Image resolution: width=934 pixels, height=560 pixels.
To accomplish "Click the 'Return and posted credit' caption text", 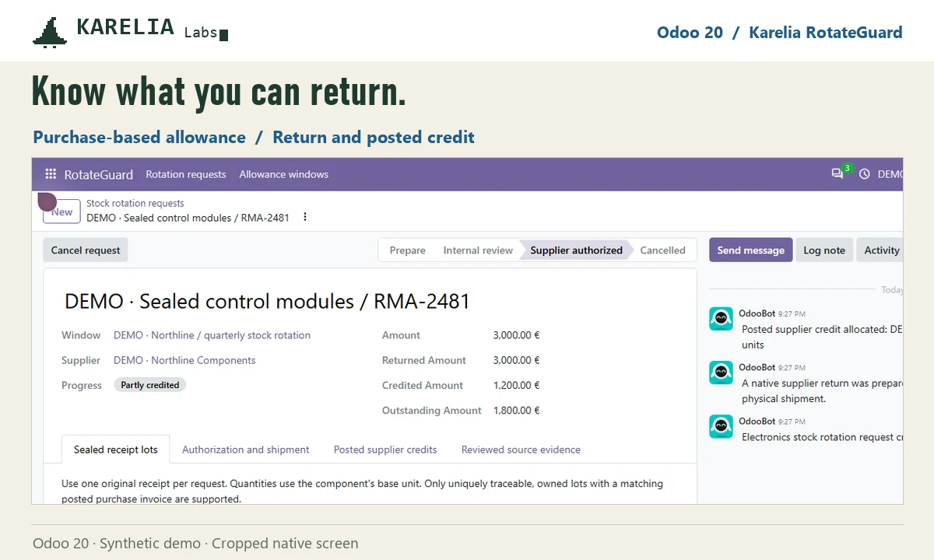I will [x=374, y=138].
